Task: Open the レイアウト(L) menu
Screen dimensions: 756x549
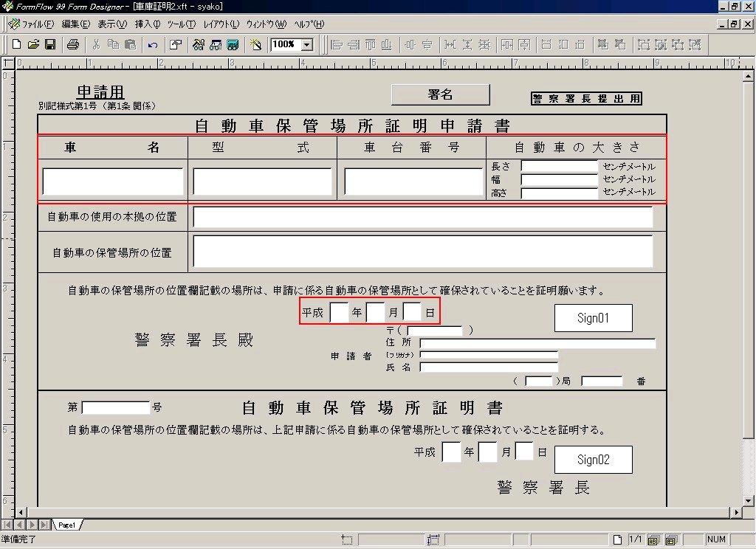Action: [x=221, y=24]
